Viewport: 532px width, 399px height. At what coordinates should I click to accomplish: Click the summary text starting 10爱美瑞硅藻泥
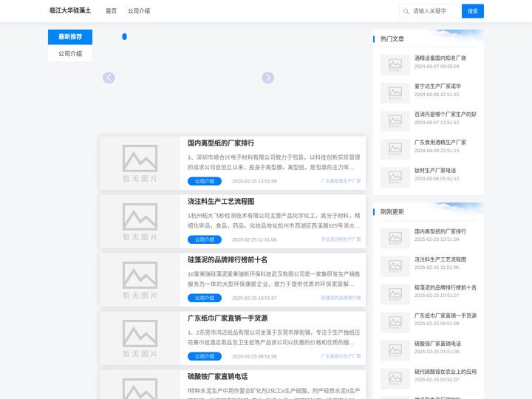point(273,279)
